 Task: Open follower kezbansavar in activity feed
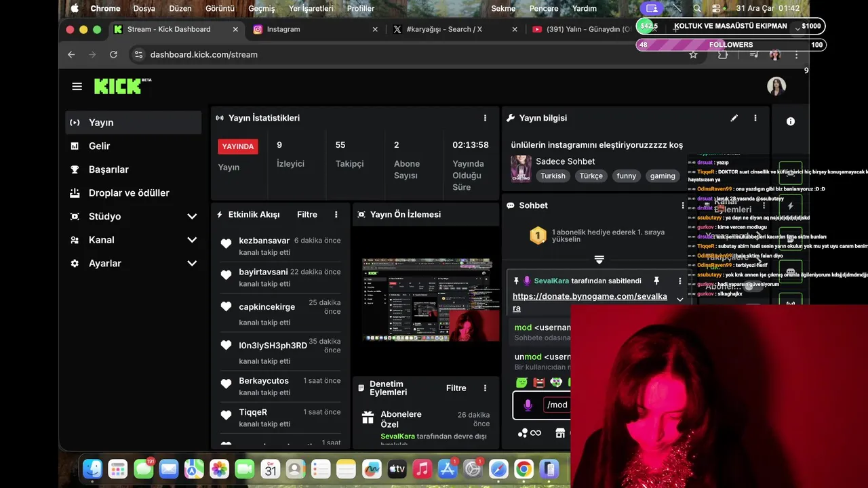tap(264, 241)
